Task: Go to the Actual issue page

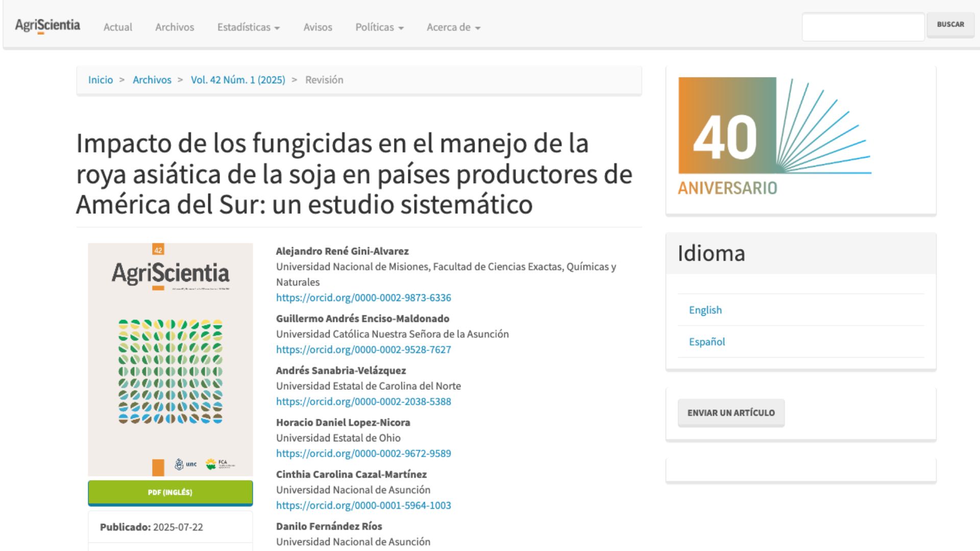Action: click(x=118, y=27)
